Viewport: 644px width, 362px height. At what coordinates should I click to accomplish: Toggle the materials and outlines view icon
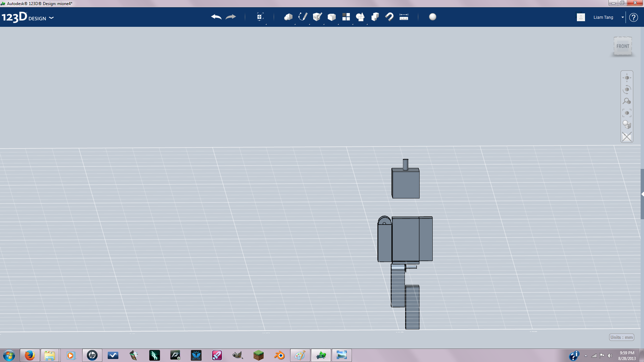pyautogui.click(x=627, y=125)
